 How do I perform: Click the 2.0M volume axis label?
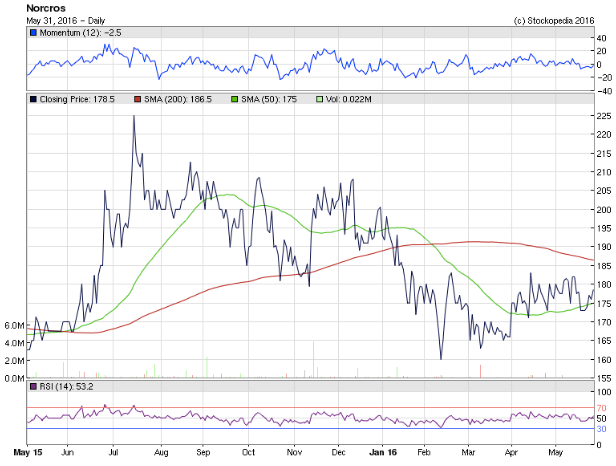pos(14,361)
